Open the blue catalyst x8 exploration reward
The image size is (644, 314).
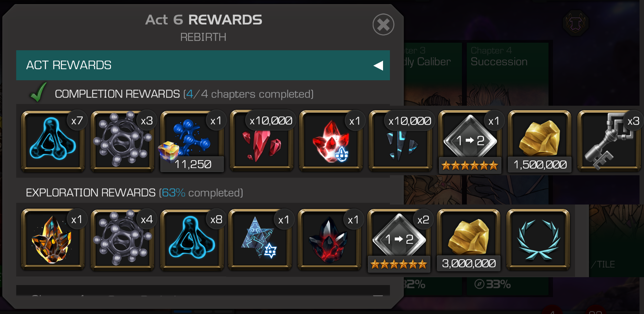[192, 240]
